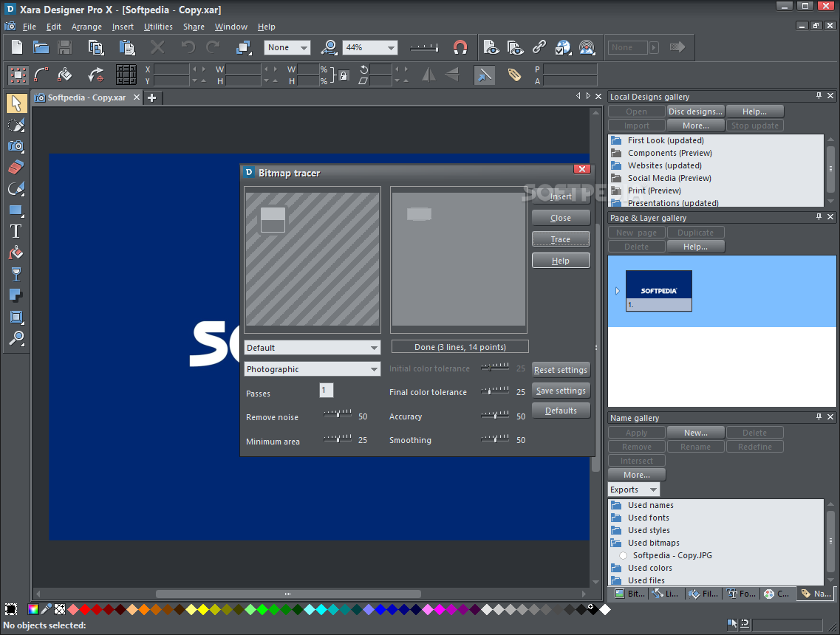Image resolution: width=840 pixels, height=635 pixels.
Task: Expand the Used fonts folder
Action: pyautogui.click(x=617, y=518)
